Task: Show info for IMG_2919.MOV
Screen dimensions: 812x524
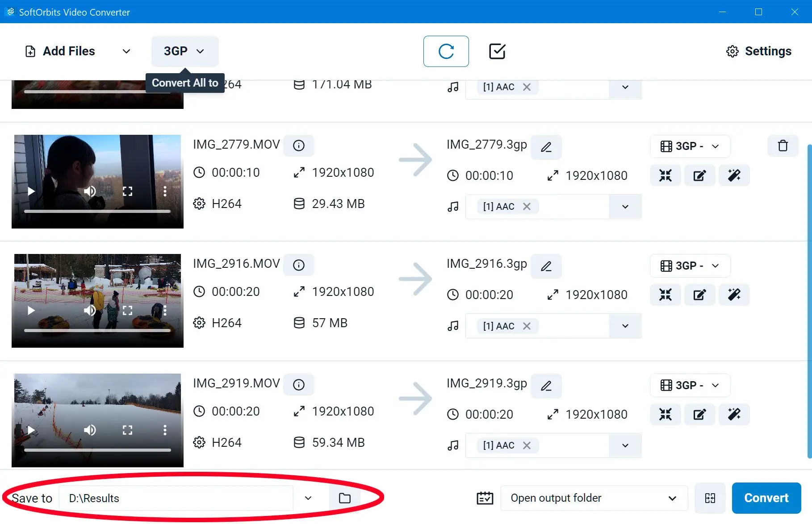Action: 299,385
